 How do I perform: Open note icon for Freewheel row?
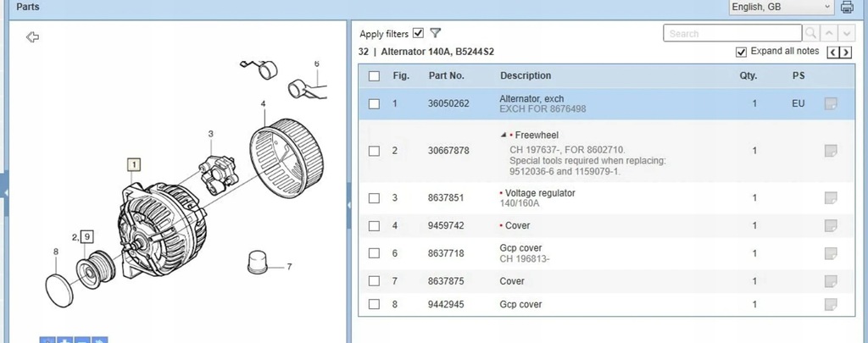[831, 151]
